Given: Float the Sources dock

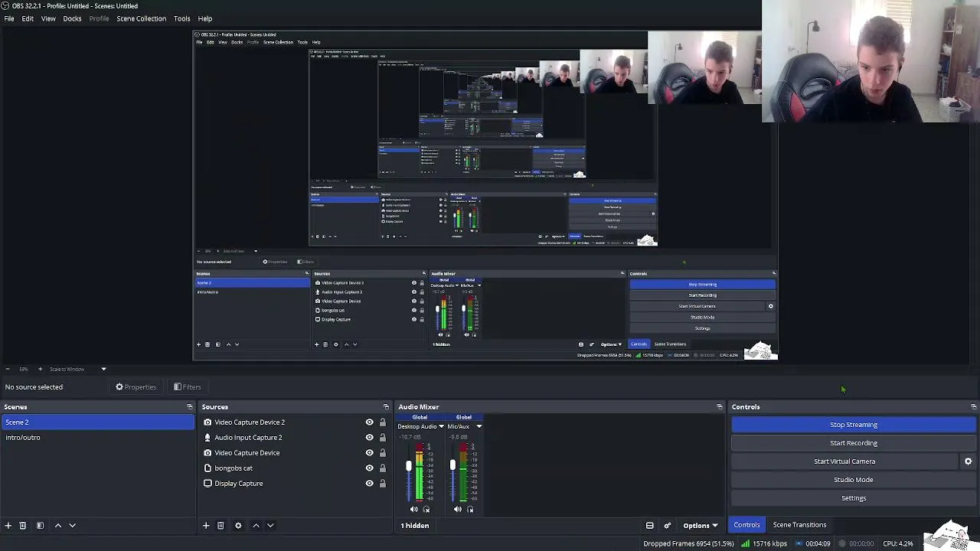Looking at the screenshot, I should [386, 407].
